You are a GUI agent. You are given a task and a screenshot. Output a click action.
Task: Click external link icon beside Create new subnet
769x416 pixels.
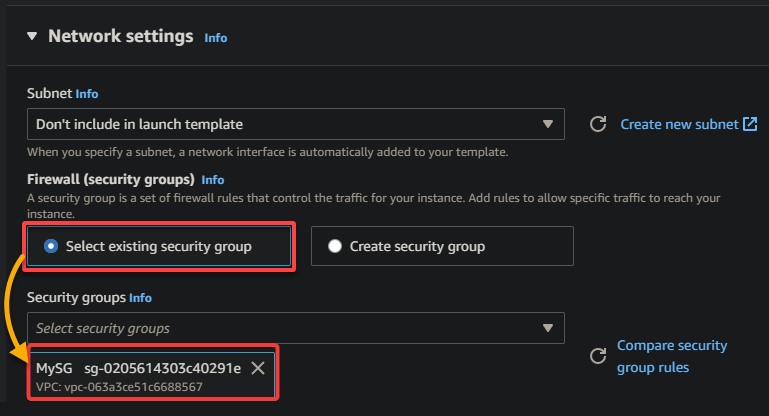750,124
